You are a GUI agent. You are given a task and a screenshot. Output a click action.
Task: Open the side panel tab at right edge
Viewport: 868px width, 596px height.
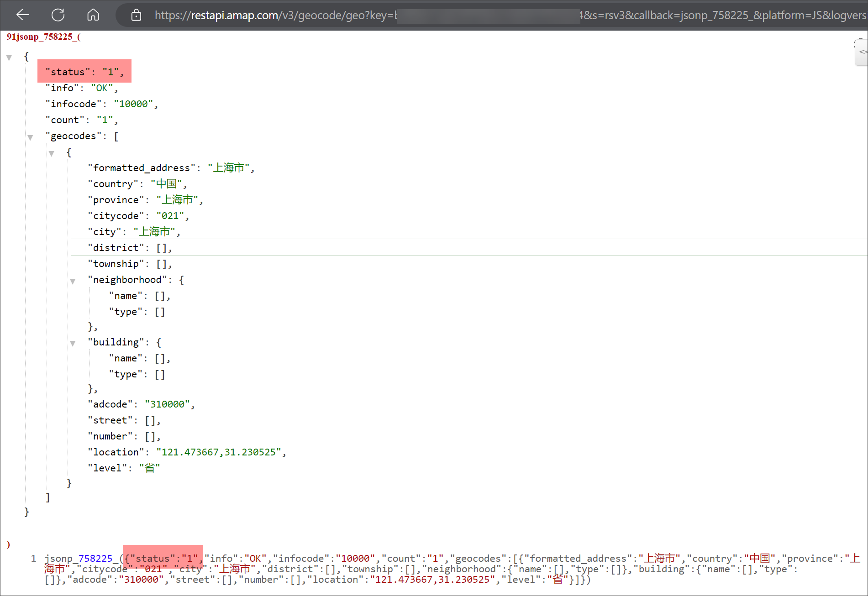[x=862, y=52]
